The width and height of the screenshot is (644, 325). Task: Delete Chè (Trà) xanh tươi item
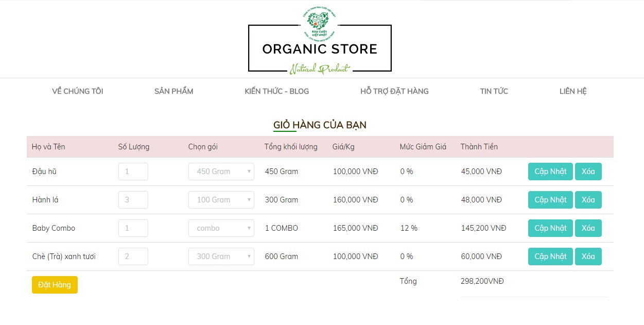[x=588, y=256]
